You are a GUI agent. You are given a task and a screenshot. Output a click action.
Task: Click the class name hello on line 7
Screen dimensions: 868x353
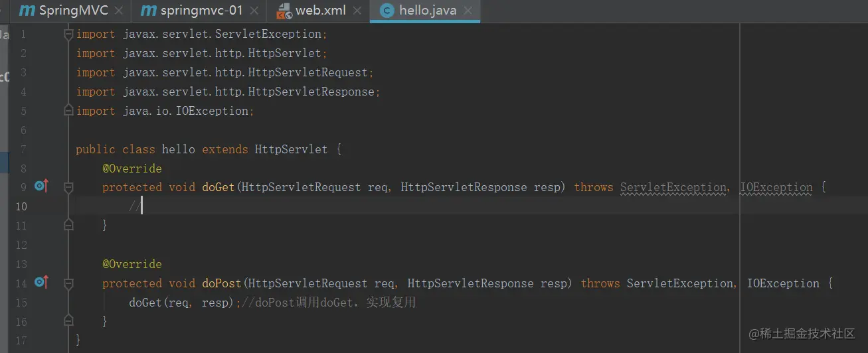[x=179, y=149]
